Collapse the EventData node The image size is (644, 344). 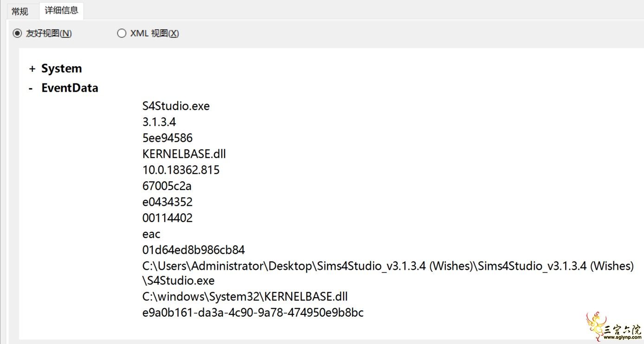(31, 88)
